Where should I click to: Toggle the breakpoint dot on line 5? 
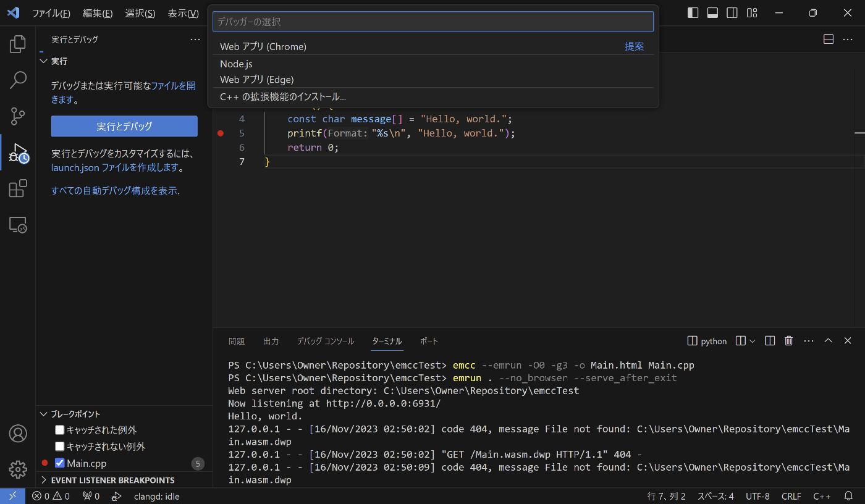click(221, 133)
